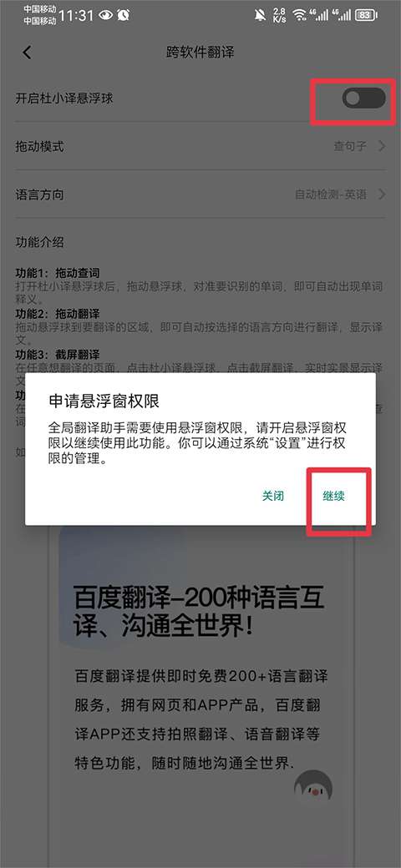Tap the Wi-Fi status icon
This screenshot has width=401, height=868.
[x=300, y=15]
